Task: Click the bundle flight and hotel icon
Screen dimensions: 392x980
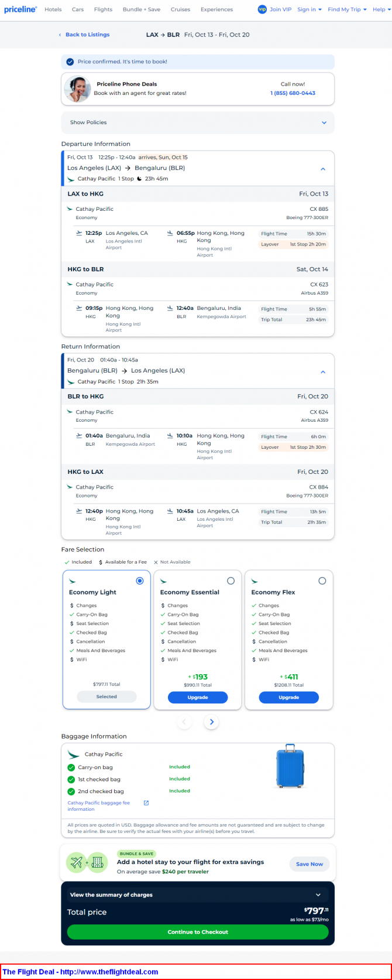Action: point(87,862)
